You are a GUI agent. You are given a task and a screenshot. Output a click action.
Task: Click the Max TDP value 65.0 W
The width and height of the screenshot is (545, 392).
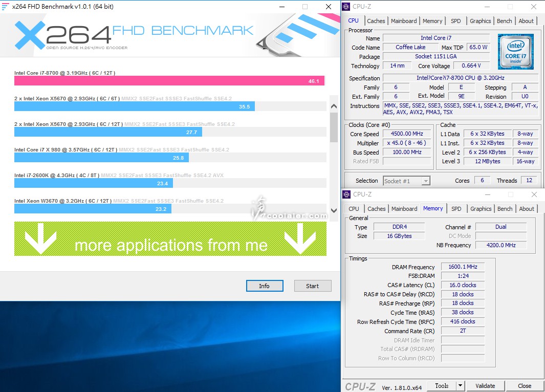[478, 47]
